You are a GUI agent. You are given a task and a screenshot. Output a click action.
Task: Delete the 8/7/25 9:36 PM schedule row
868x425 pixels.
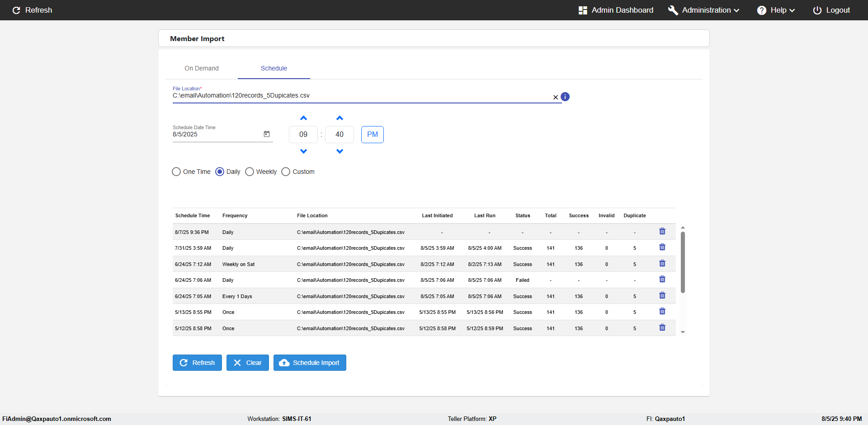click(x=662, y=231)
